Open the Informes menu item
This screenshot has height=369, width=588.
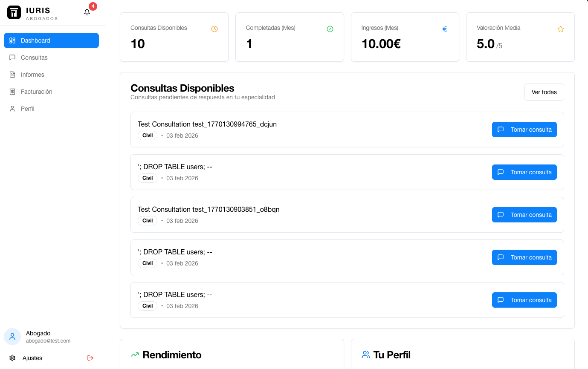point(51,75)
